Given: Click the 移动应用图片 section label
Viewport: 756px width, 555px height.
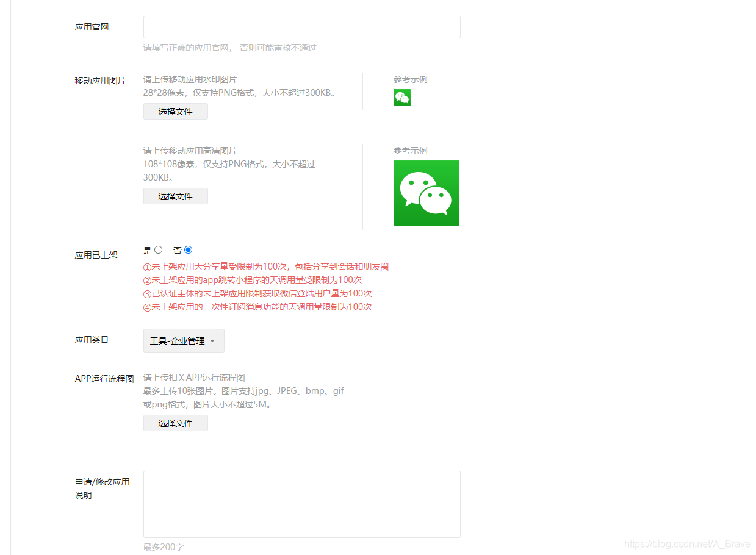Looking at the screenshot, I should [x=101, y=81].
